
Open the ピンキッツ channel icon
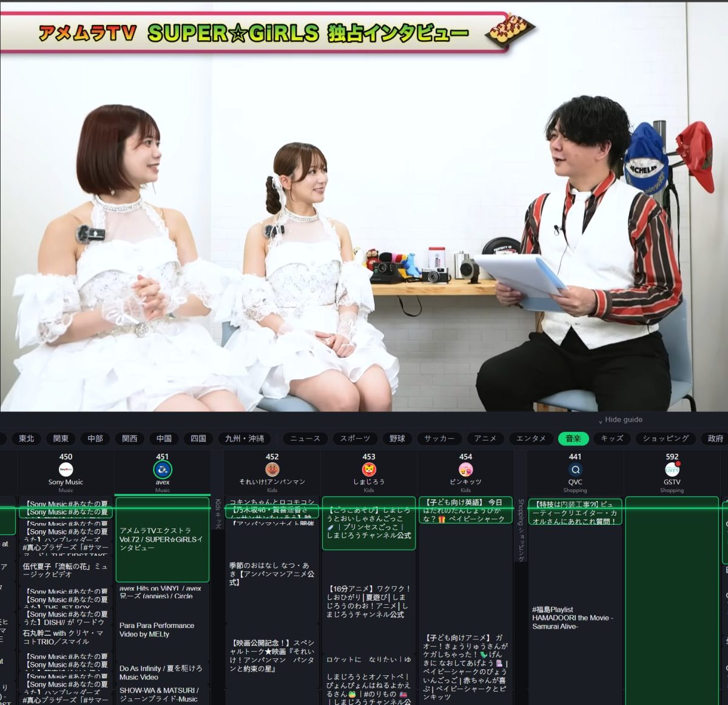(x=466, y=470)
